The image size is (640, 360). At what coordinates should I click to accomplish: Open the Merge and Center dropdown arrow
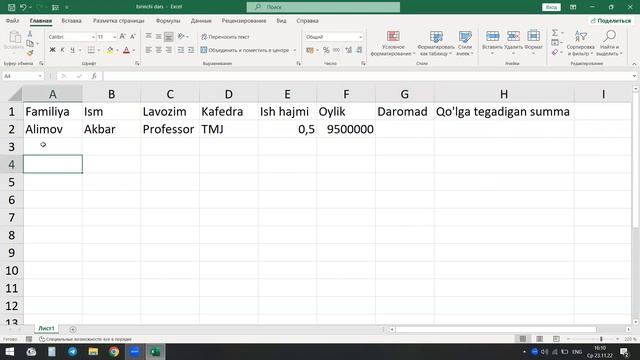tap(295, 50)
